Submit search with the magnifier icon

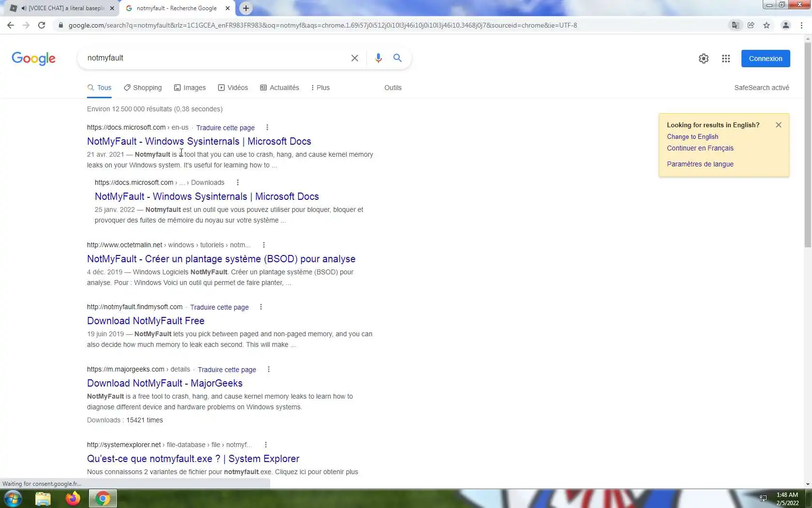click(397, 58)
